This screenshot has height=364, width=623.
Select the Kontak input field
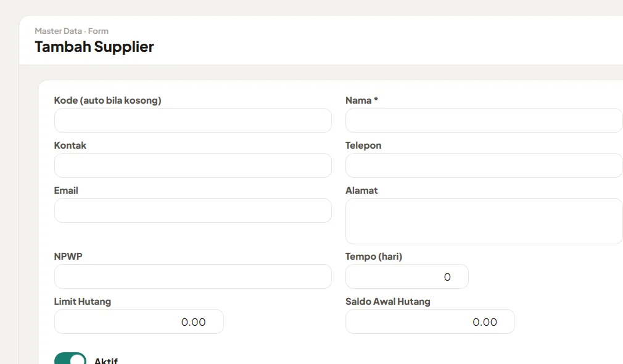click(192, 165)
